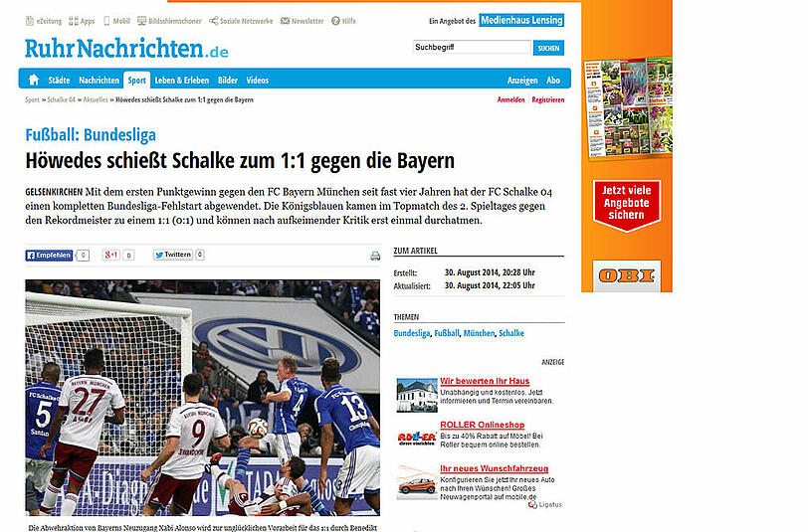Viewport: 808px width, 532px height.
Task: Click the orange car ad thumbnail
Action: coord(417,482)
